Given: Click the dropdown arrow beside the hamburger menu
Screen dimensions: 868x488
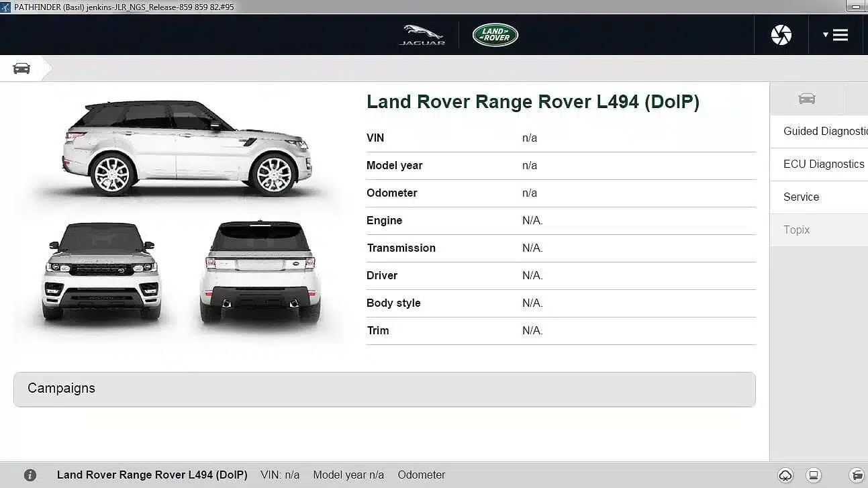Looking at the screenshot, I should 826,34.
